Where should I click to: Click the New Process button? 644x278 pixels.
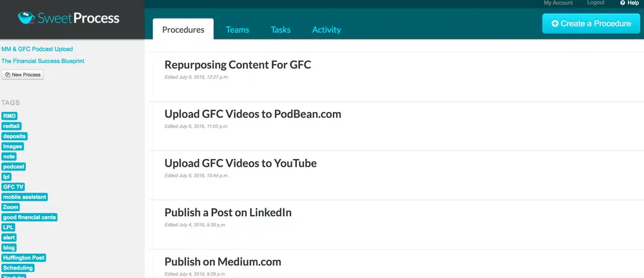click(23, 75)
